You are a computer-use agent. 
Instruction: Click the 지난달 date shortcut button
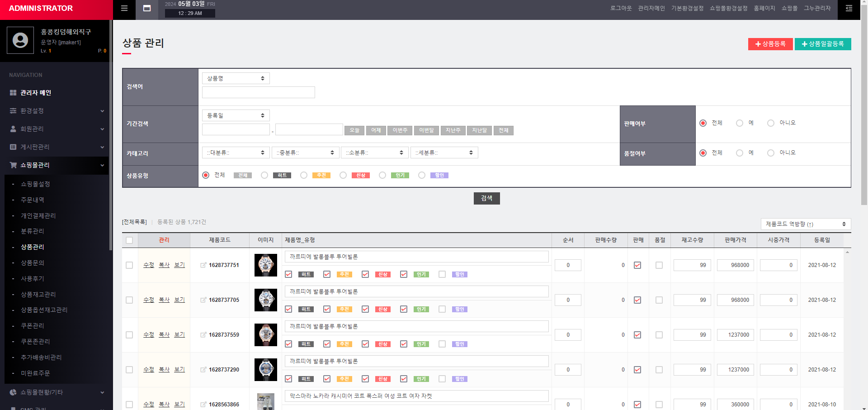pyautogui.click(x=479, y=130)
